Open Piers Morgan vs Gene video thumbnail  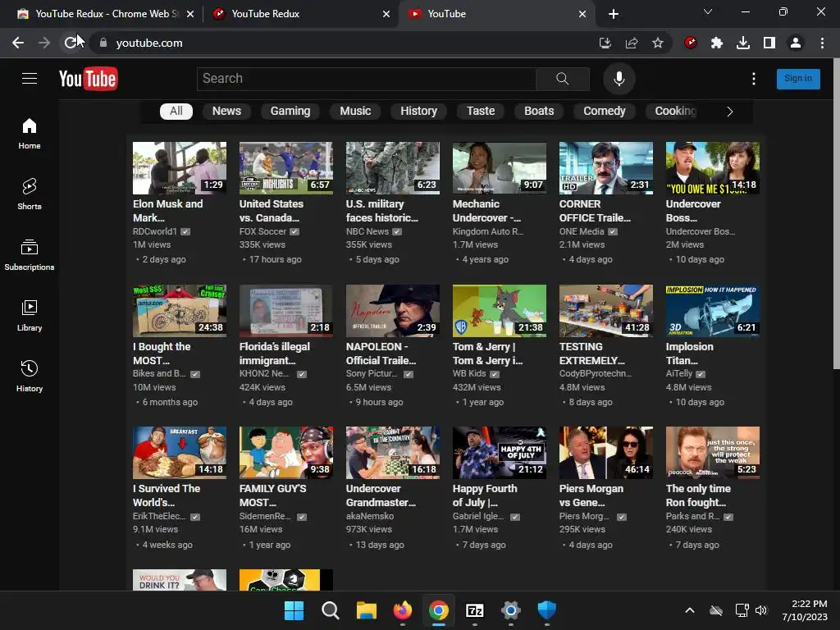(x=606, y=453)
